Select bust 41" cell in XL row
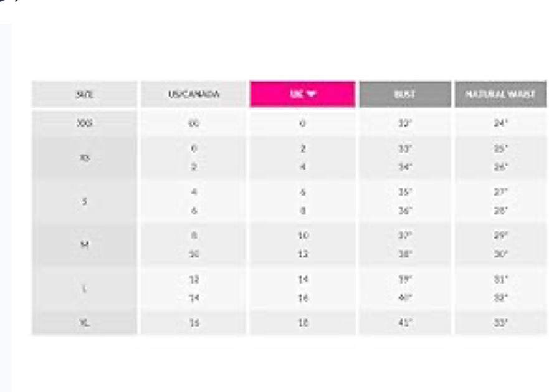The image size is (549, 392). click(x=405, y=323)
